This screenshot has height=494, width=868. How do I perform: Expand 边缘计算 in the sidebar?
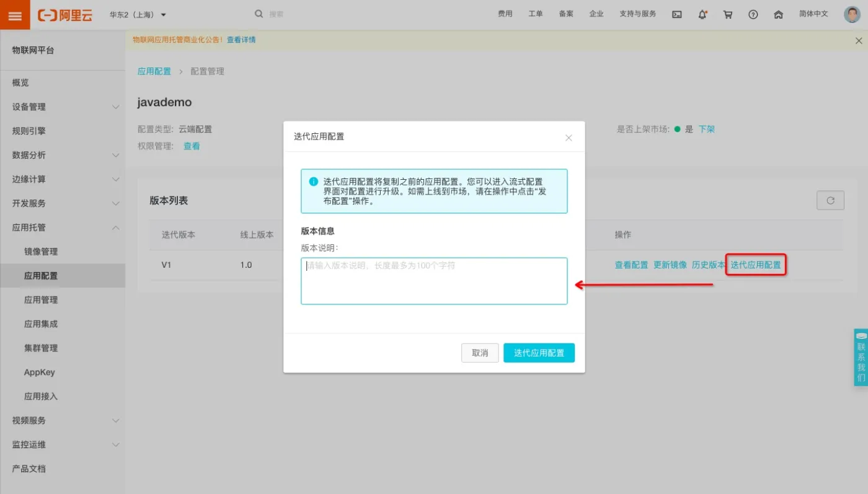63,179
